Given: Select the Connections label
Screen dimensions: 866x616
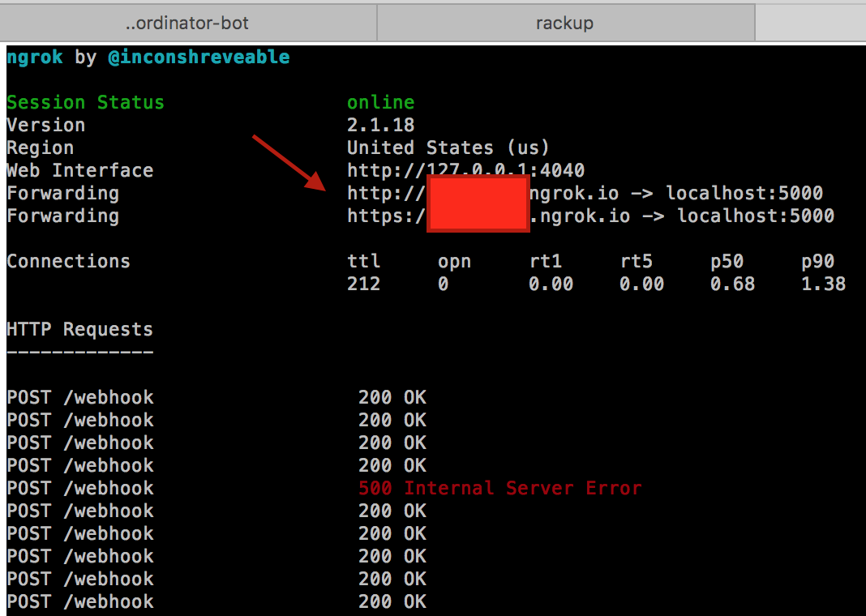Looking at the screenshot, I should click(x=68, y=261).
